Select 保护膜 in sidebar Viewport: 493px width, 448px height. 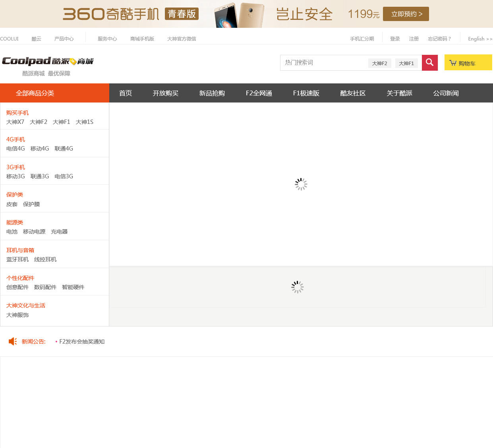tap(31, 204)
